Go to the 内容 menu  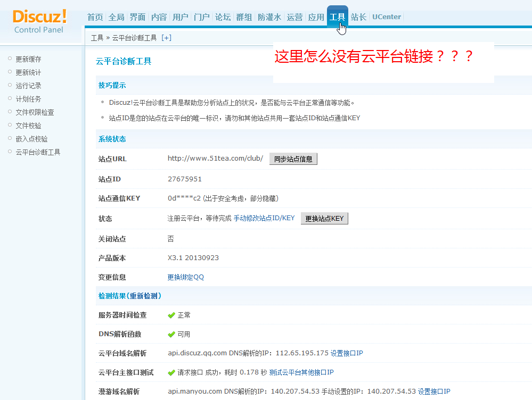pyautogui.click(x=159, y=17)
